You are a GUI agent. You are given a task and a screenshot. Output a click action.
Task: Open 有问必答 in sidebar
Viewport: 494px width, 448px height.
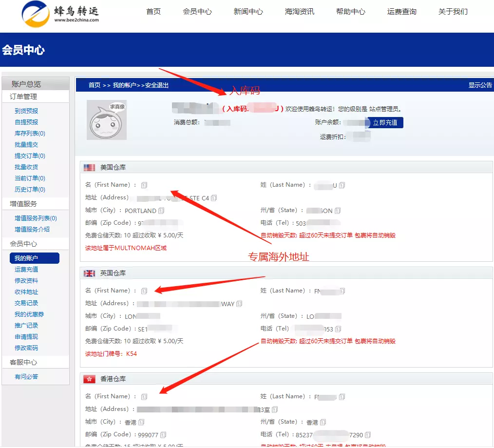tap(26, 377)
